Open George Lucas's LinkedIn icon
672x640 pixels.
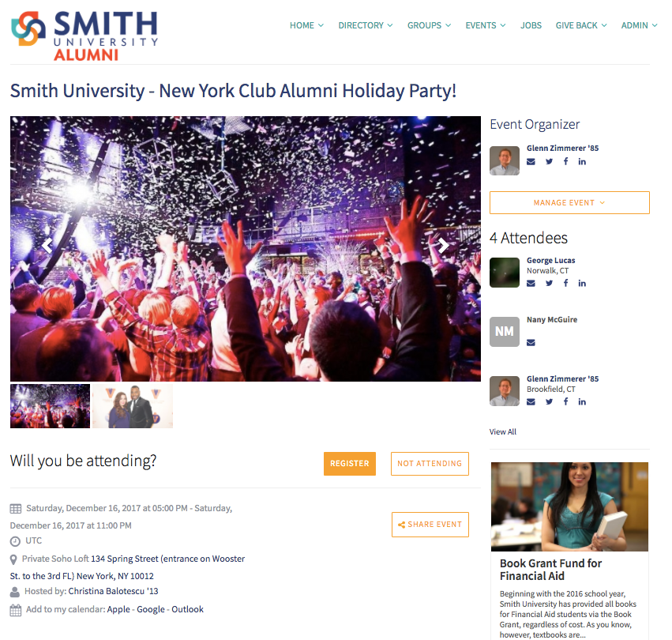581,283
